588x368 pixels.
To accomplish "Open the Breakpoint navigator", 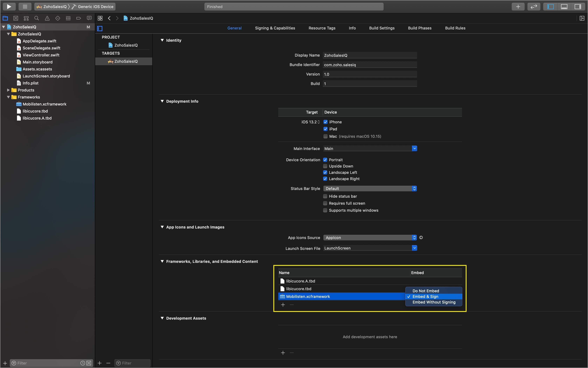I will pos(78,18).
